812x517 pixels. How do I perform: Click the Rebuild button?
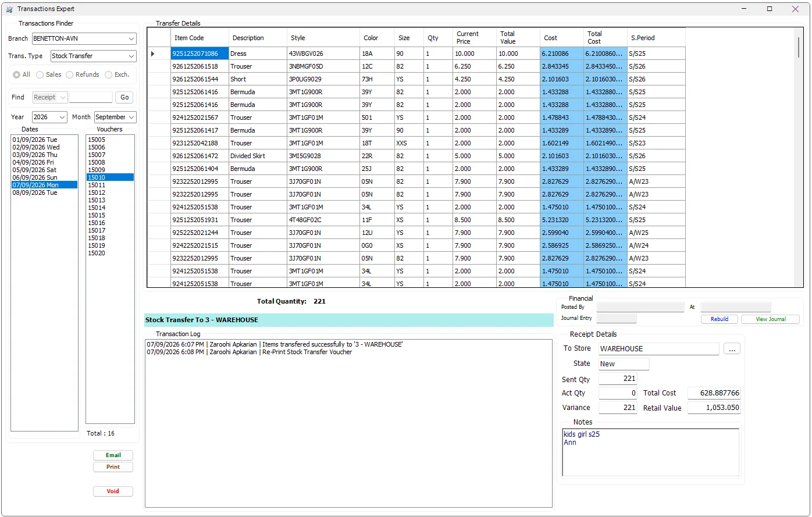720,319
